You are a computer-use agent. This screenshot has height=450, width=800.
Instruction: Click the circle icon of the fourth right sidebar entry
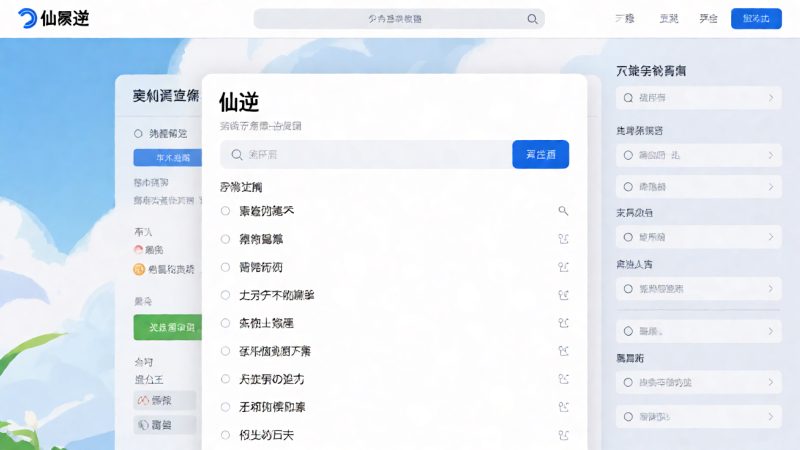(628, 237)
